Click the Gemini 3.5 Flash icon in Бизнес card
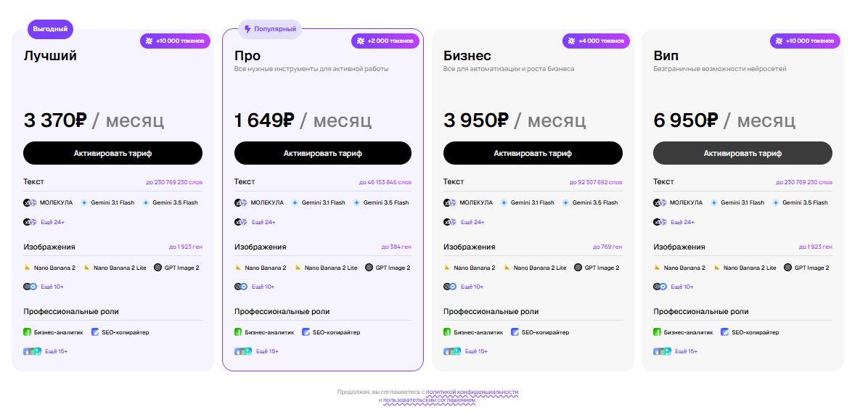 point(566,202)
